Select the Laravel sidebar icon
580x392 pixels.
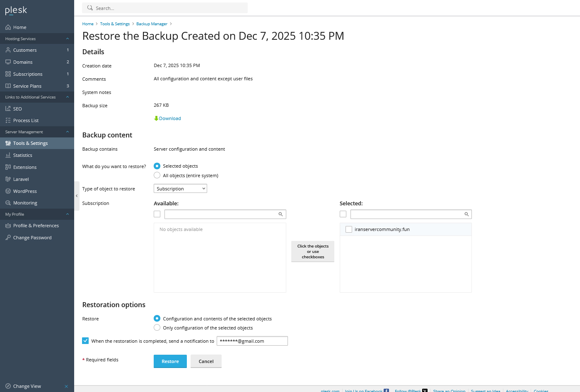click(21, 179)
